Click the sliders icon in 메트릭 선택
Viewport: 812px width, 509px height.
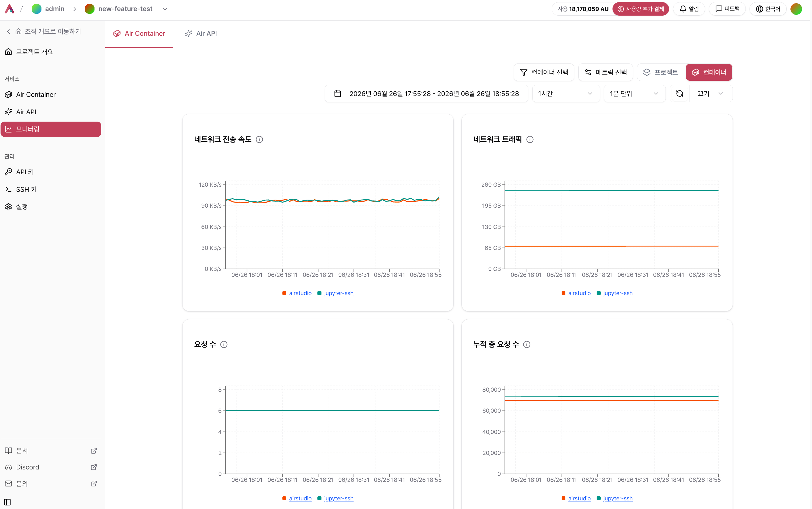pyautogui.click(x=588, y=72)
